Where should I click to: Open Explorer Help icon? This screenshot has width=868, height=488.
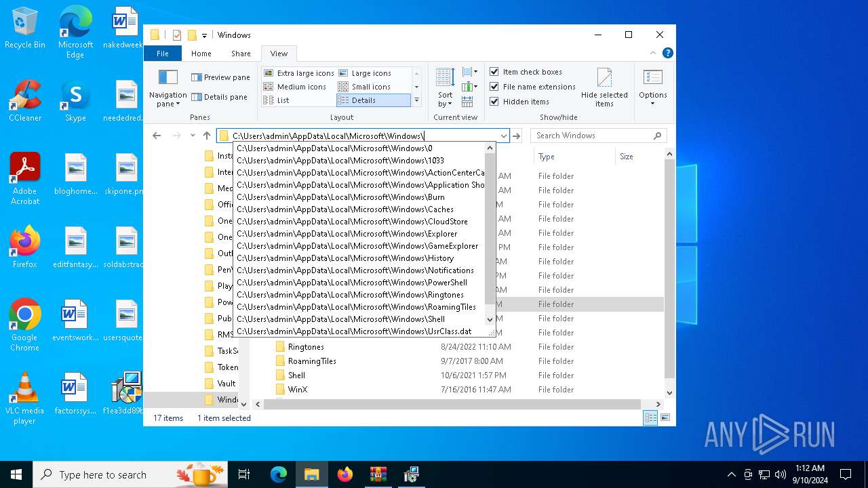click(667, 53)
